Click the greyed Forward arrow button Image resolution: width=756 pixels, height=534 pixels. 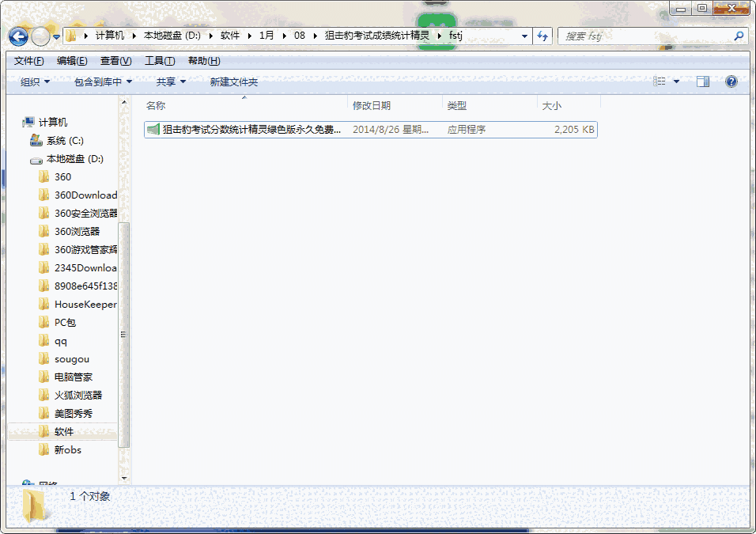(40, 36)
